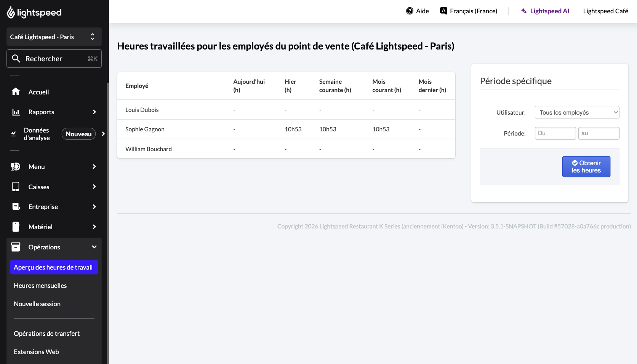Viewport: 637px width, 364px height.
Task: Click the Menu plate icon
Action: point(16,166)
